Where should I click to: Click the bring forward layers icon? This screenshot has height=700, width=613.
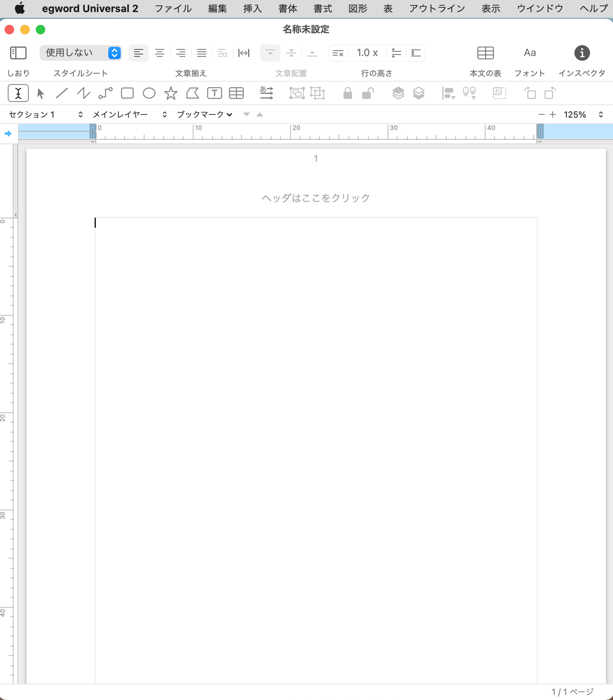pyautogui.click(x=398, y=93)
